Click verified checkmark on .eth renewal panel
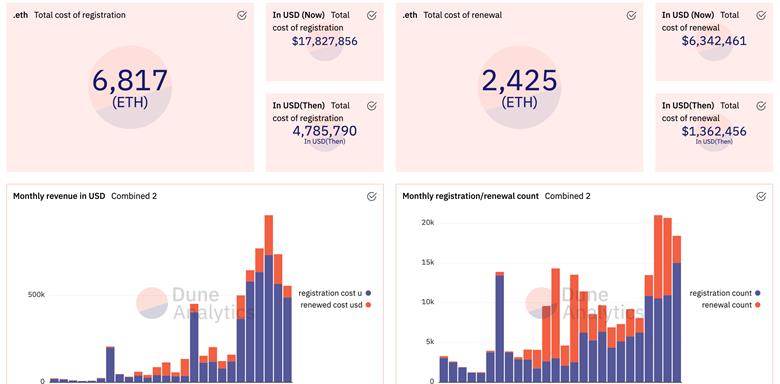Screen dimensions: 780x384 click(x=631, y=15)
